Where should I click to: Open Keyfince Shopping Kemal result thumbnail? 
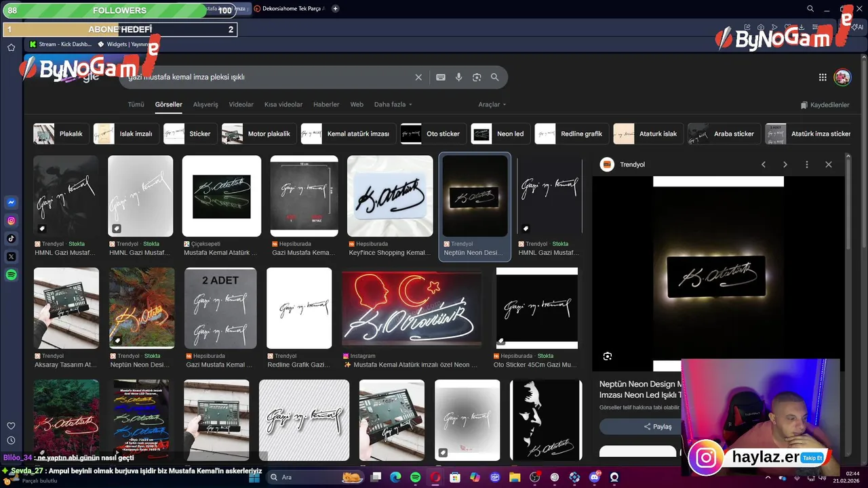click(390, 197)
